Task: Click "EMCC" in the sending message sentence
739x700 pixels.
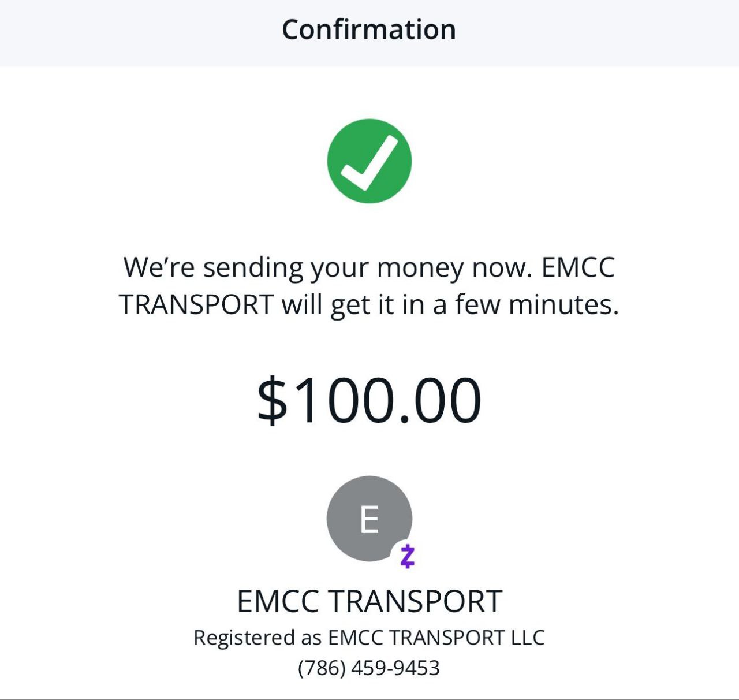Action: pos(578,267)
